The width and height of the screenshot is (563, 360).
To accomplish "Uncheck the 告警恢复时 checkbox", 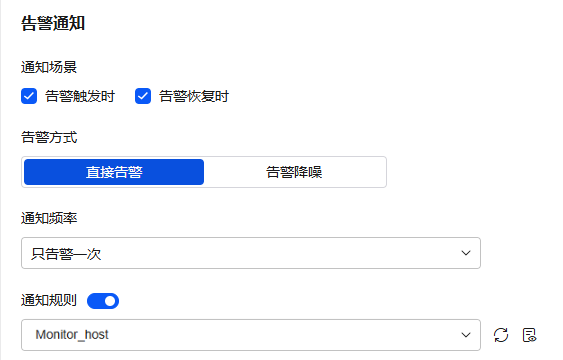I will click(143, 96).
